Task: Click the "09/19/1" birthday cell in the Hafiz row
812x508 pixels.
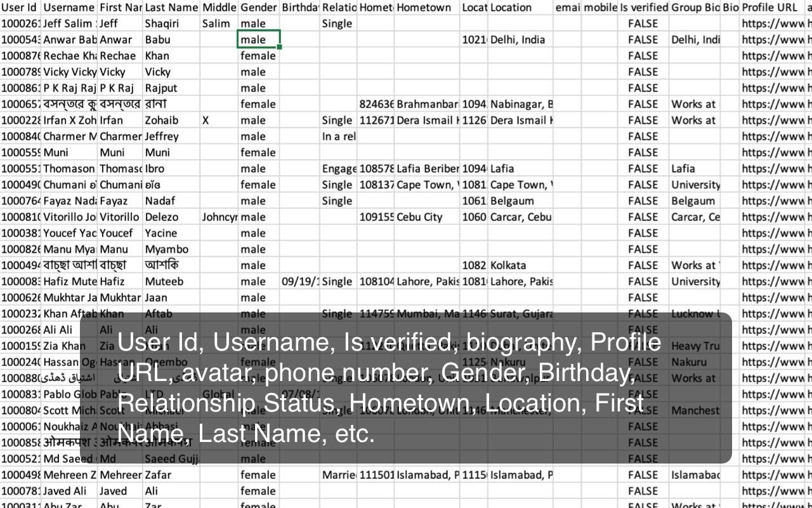Action: [x=299, y=281]
